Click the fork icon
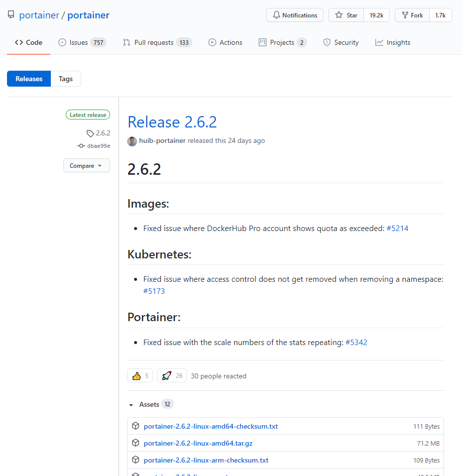This screenshot has width=462, height=476. point(405,15)
